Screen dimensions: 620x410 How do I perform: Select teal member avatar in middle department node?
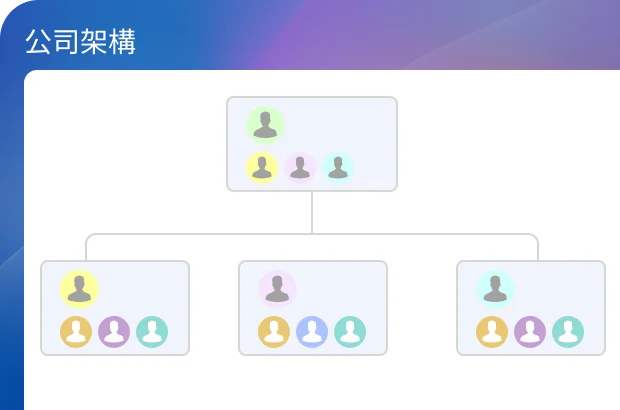coord(350,332)
